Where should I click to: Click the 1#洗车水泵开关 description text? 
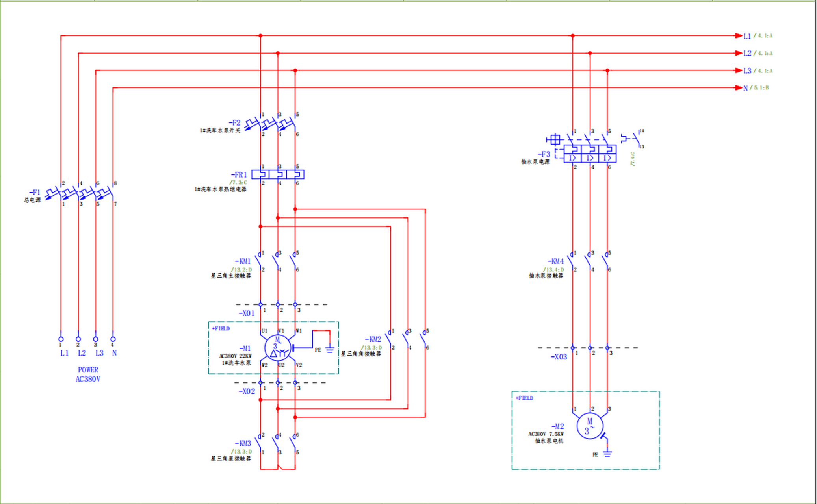[220, 130]
